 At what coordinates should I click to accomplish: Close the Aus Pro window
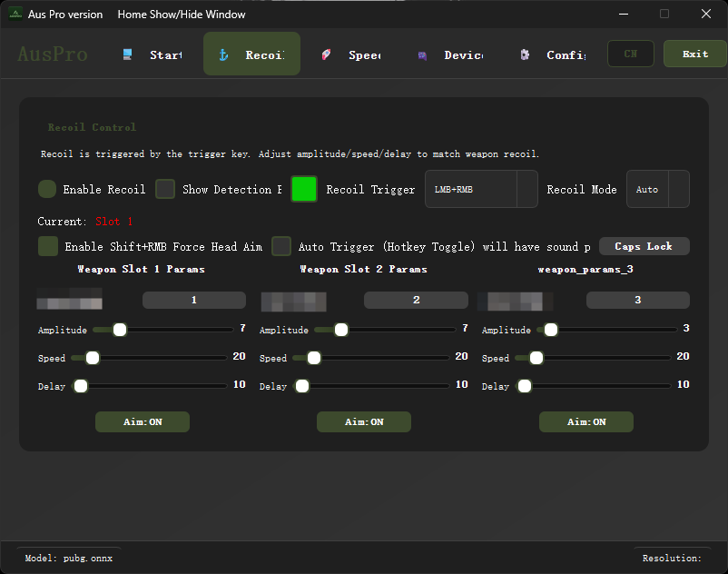click(x=706, y=14)
